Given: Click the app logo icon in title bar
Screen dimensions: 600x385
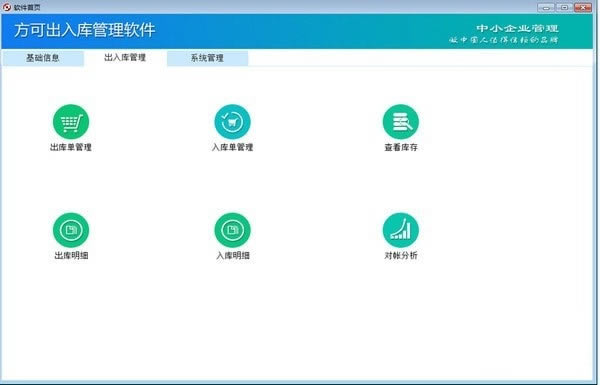Looking at the screenshot, I should pos(7,7).
